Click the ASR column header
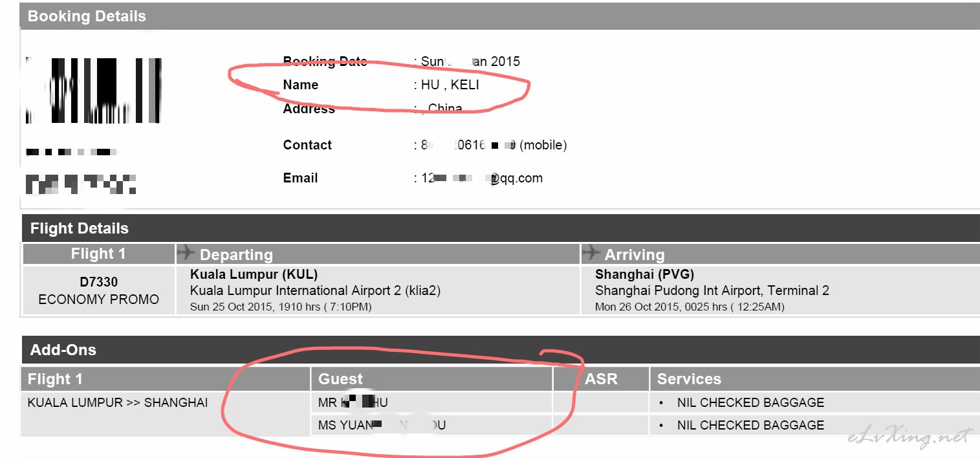Image resolution: width=980 pixels, height=458 pixels. [x=601, y=379]
